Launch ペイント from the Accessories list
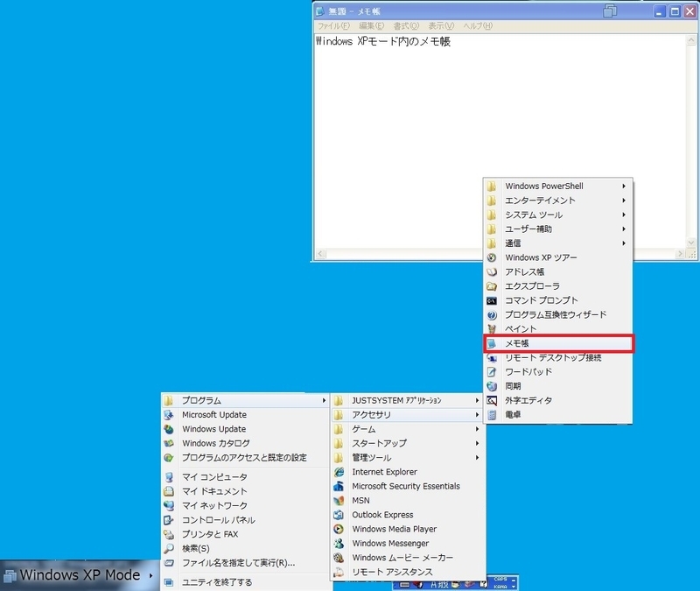Viewport: 700px width, 591px height. pyautogui.click(x=558, y=329)
